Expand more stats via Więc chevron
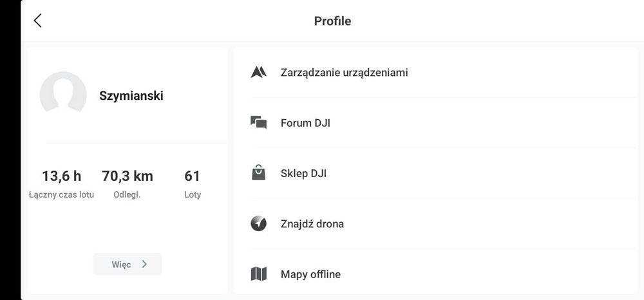This screenshot has width=644, height=300. (128, 264)
